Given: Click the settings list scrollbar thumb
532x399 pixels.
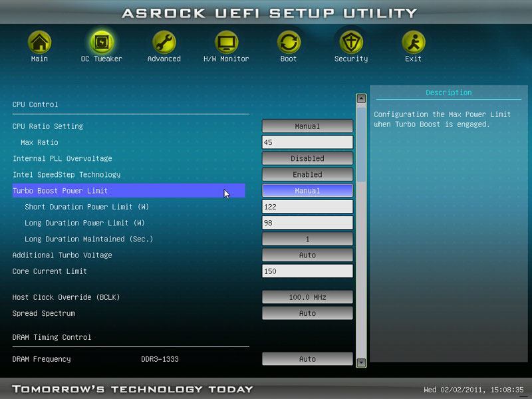Looking at the screenshot, I should tap(361, 144).
